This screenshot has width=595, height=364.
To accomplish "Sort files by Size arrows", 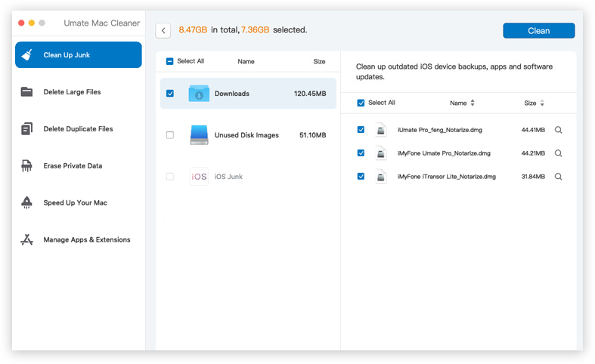I will [x=542, y=103].
